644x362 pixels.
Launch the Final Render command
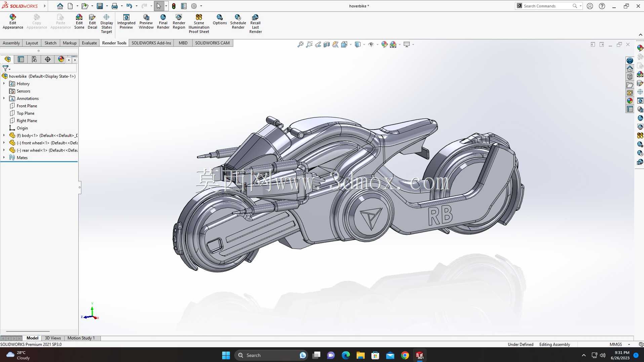163,22
